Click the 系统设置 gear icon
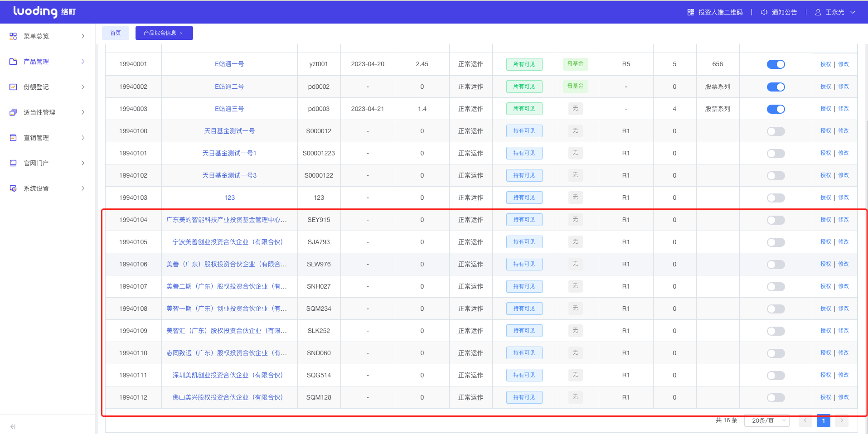The image size is (868, 434). click(x=13, y=188)
